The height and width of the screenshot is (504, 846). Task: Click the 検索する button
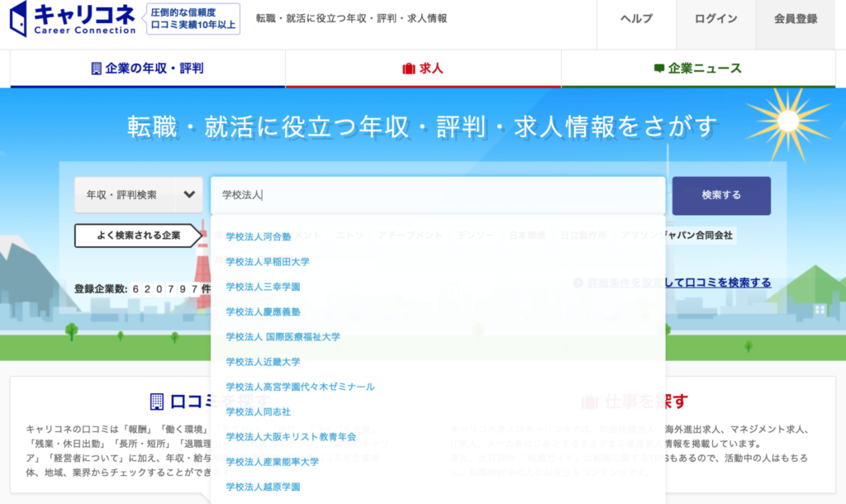(x=721, y=195)
